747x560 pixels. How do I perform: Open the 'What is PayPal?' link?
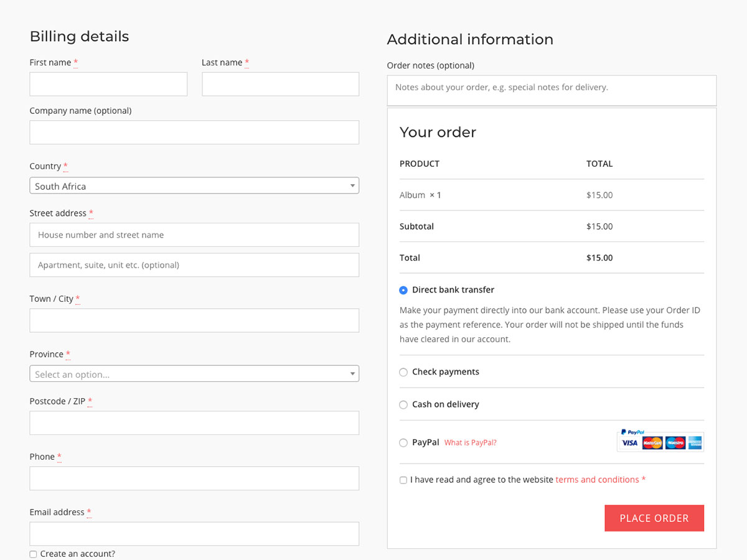coord(470,443)
